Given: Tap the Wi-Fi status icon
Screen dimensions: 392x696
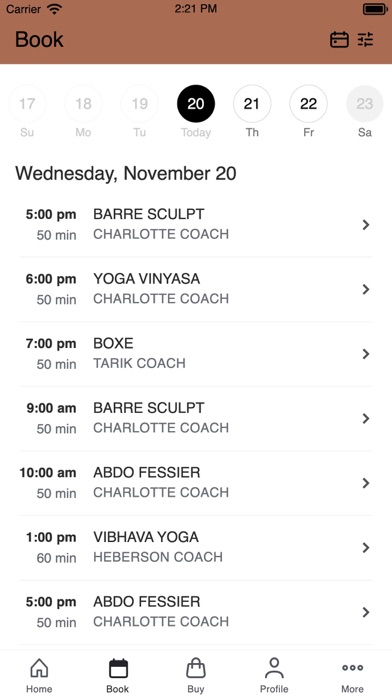Looking at the screenshot, I should (55, 9).
